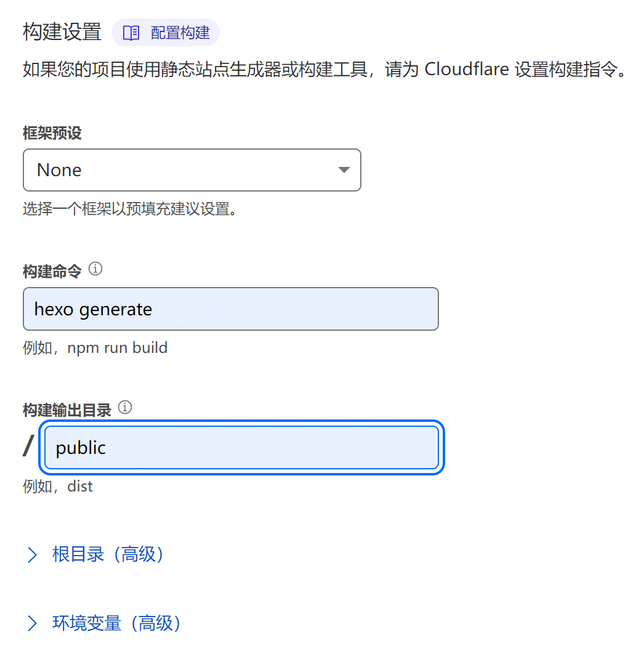Screen dimensions: 644x651
Task: Click the chevron arrow beside 环境变量（高级）
Action: tap(32, 623)
